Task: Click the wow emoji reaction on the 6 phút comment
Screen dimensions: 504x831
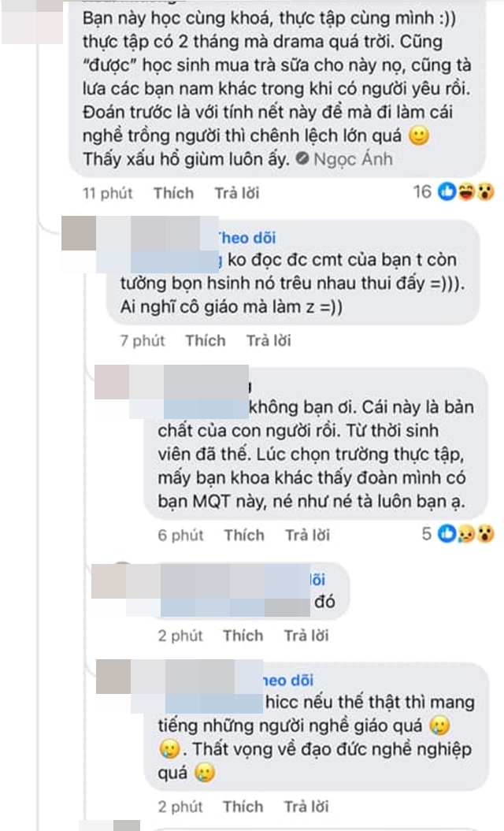Action: point(485,534)
